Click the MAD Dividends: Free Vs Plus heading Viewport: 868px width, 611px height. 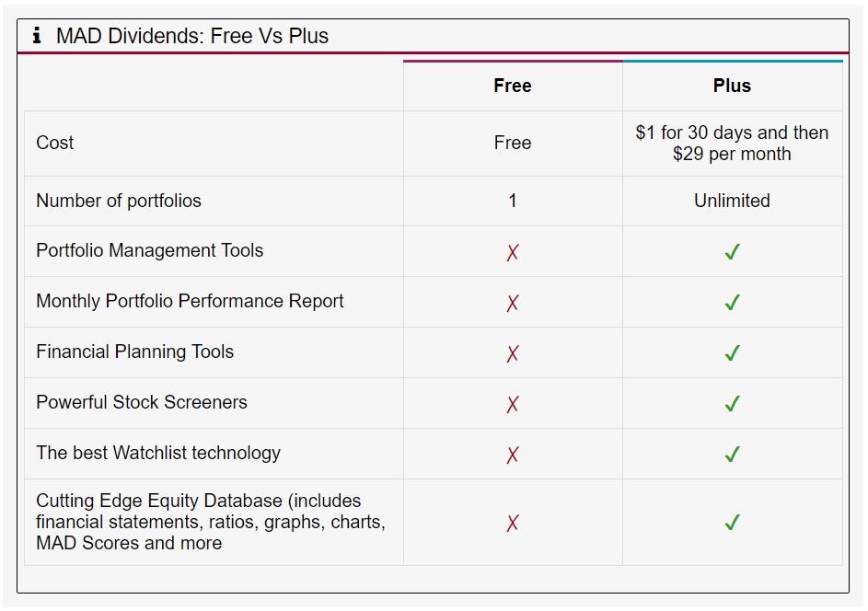(x=192, y=36)
